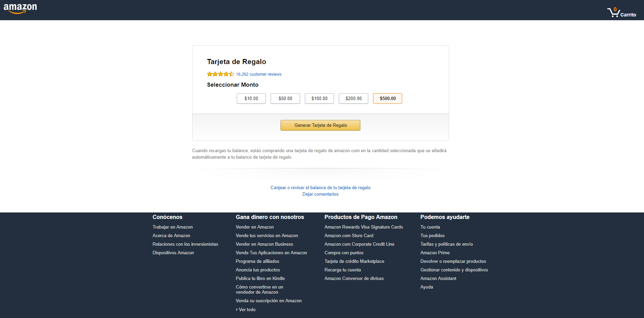The height and width of the screenshot is (318, 644).
Task: Click the Dejar comentarios link
Action: point(320,194)
